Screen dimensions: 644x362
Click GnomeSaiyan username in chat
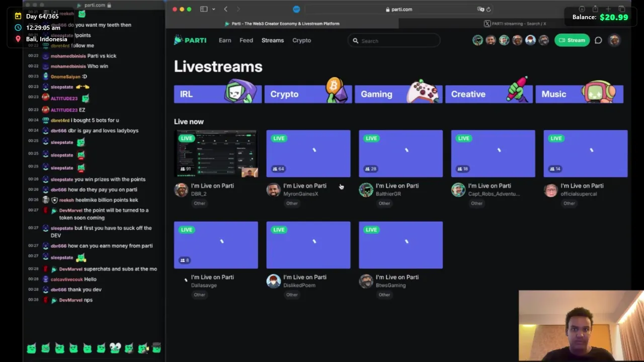[65, 77]
